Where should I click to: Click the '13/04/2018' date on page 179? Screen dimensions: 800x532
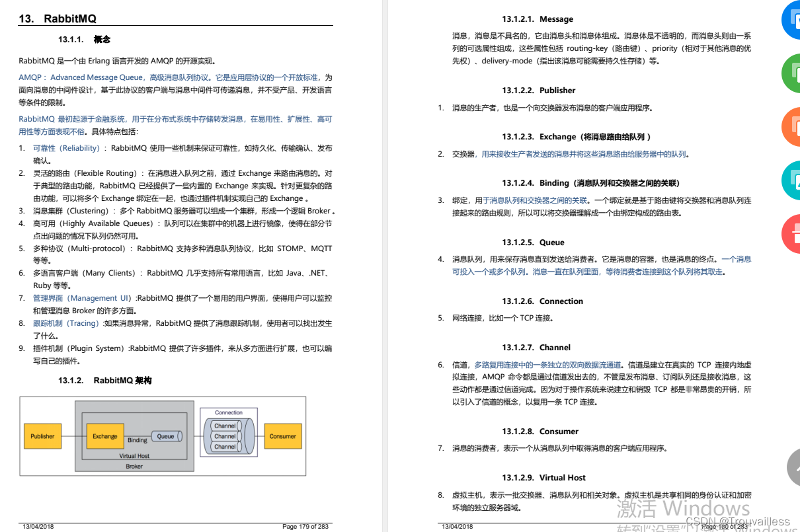pos(38,526)
